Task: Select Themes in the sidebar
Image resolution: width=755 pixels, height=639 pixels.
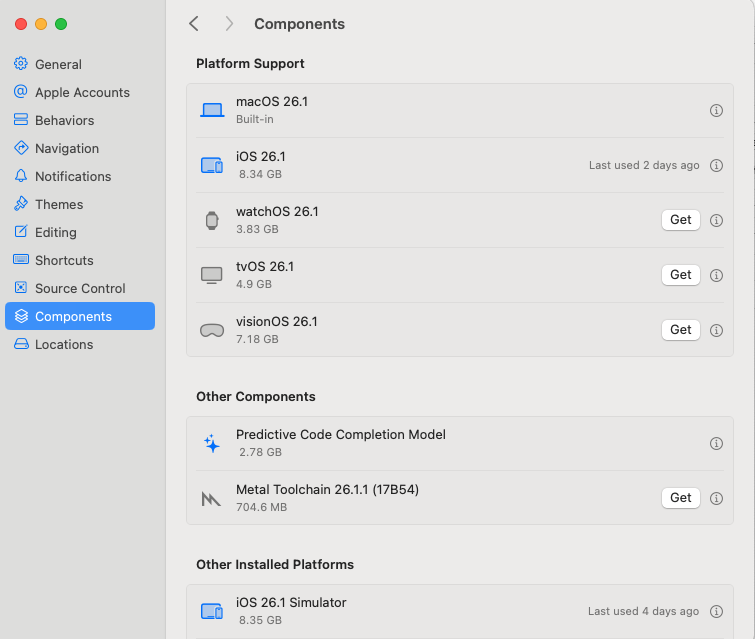Action: (x=79, y=204)
